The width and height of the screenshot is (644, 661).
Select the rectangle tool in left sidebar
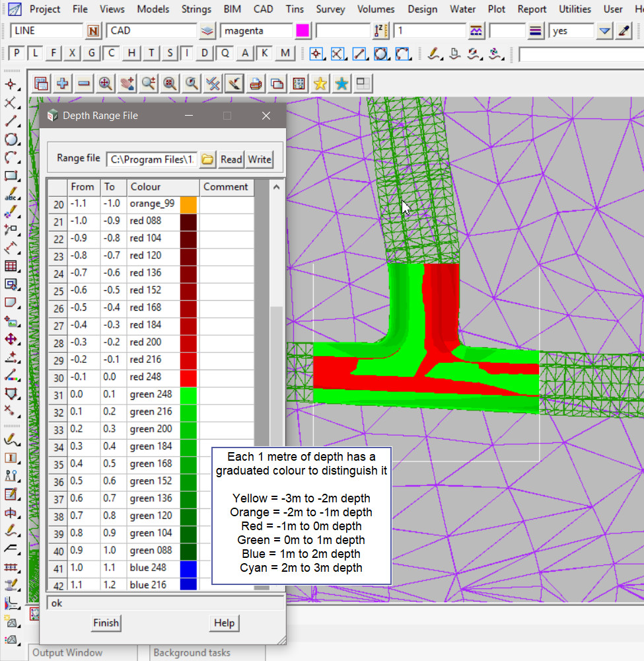(x=11, y=176)
